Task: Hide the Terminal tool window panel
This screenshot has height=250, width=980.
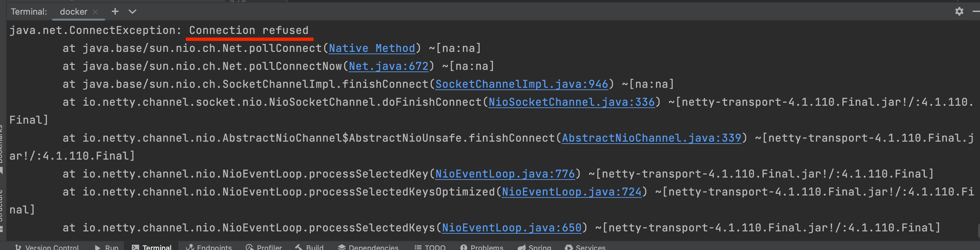Action: (x=976, y=11)
